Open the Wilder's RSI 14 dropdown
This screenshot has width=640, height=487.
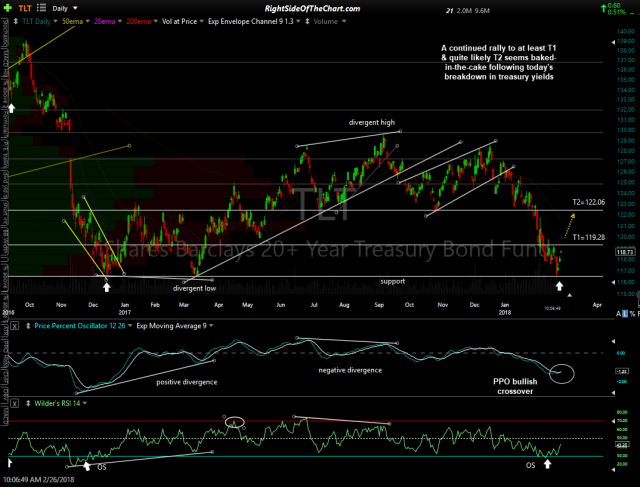[x=84, y=403]
